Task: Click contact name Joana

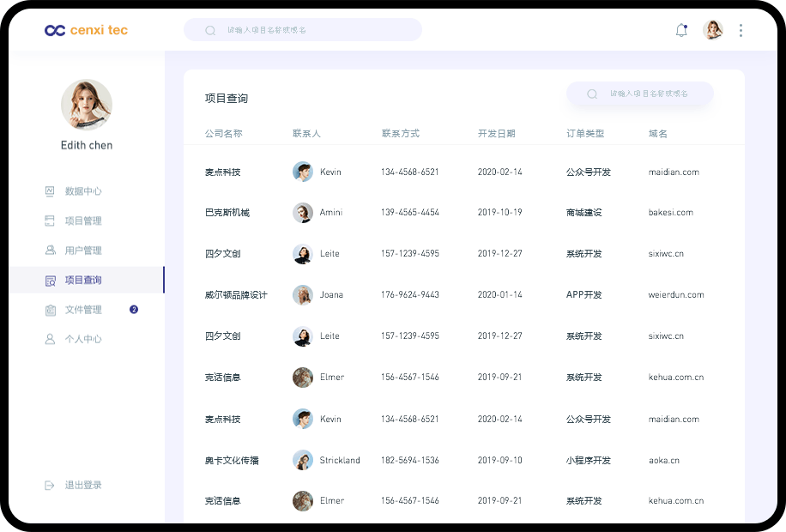Action: click(331, 295)
